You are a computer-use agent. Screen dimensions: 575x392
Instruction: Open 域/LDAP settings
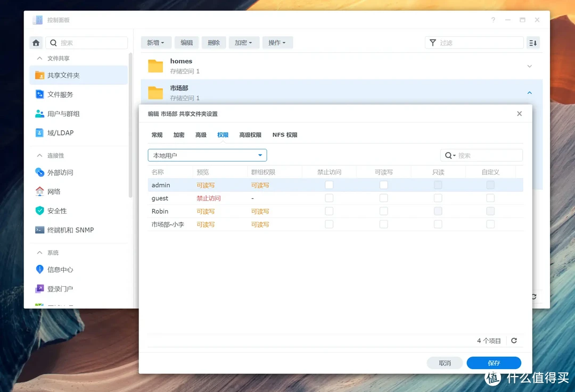point(60,133)
